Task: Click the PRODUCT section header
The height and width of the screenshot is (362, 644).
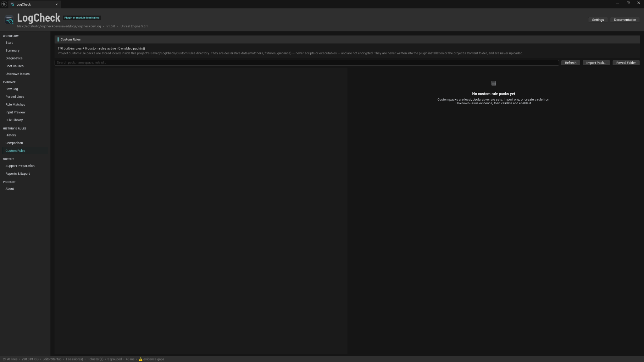Action: (x=9, y=182)
